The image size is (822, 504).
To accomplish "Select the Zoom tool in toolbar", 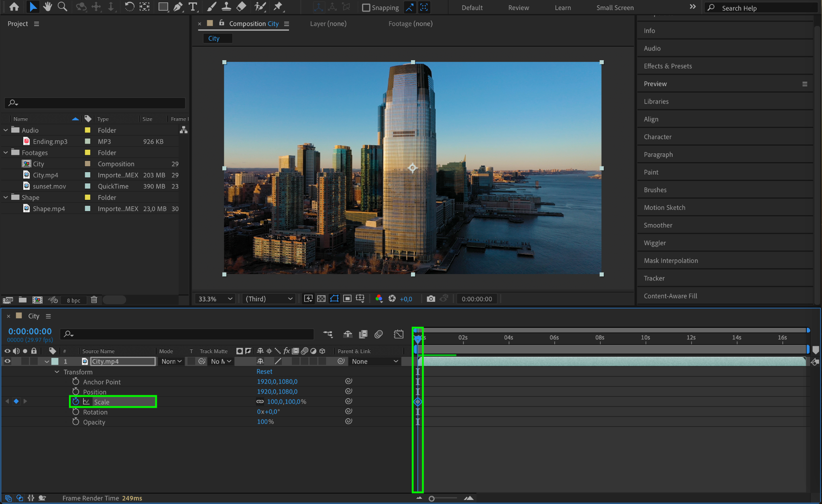I will [x=62, y=7].
